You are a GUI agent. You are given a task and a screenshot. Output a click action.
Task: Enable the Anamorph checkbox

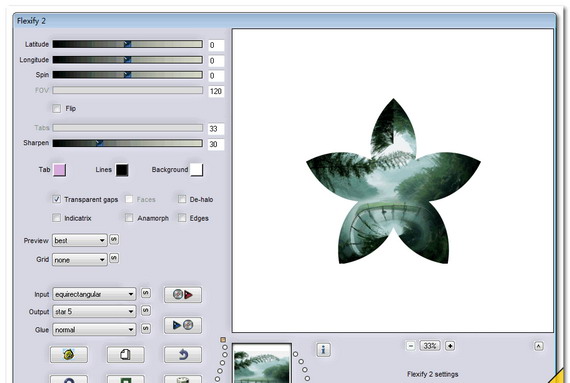(129, 218)
